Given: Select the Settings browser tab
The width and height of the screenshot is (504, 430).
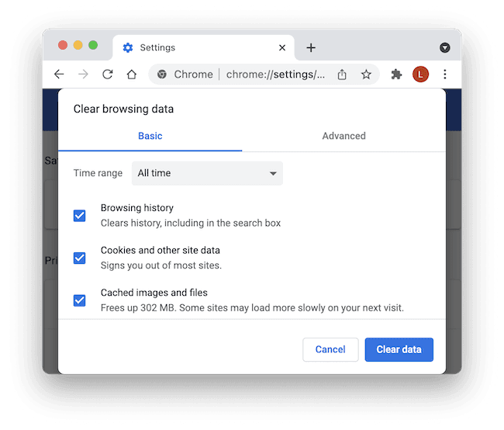Looking at the screenshot, I should (x=203, y=47).
